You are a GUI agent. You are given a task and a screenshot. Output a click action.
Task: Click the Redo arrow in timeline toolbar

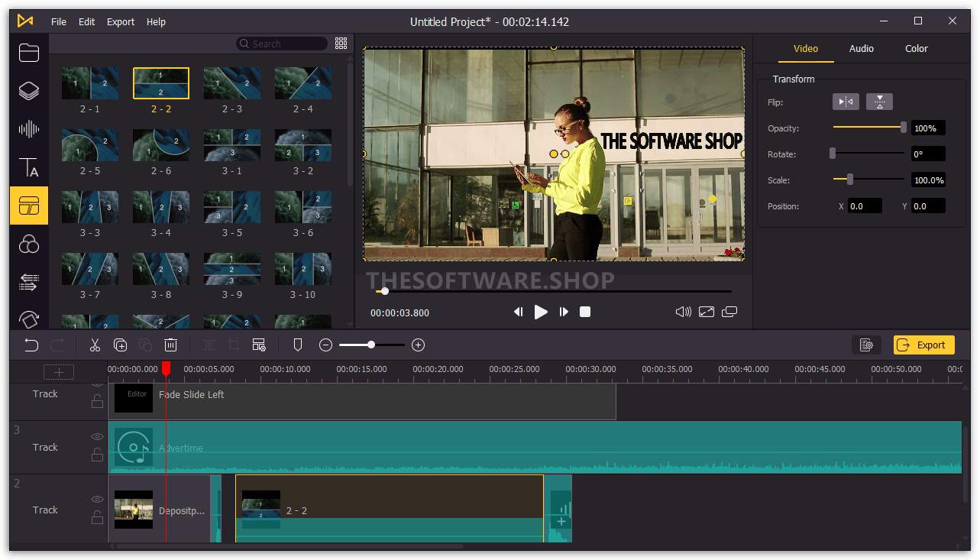coord(57,345)
